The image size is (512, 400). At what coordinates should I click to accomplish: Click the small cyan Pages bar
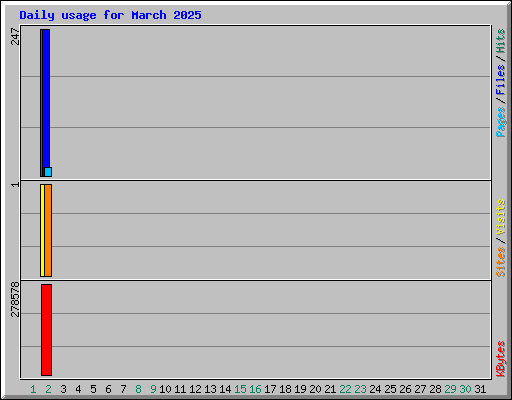tap(48, 172)
